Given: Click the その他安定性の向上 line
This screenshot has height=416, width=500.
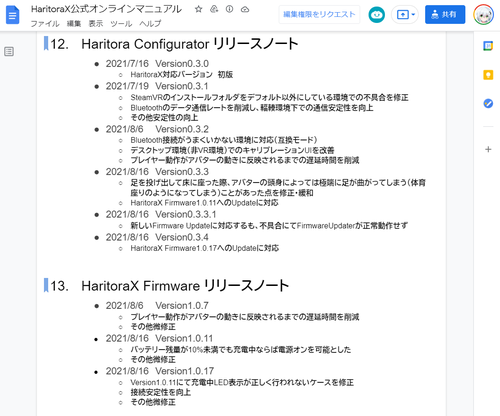Looking at the screenshot, I should point(164,118).
